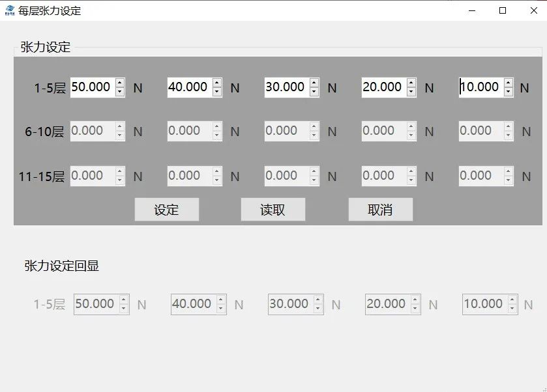
Task: Lower the 20.000 tension in 1-5层 row
Action: click(x=411, y=92)
